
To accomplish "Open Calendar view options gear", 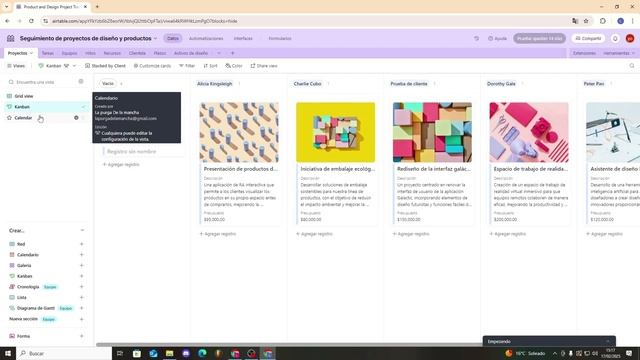I will pyautogui.click(x=76, y=118).
